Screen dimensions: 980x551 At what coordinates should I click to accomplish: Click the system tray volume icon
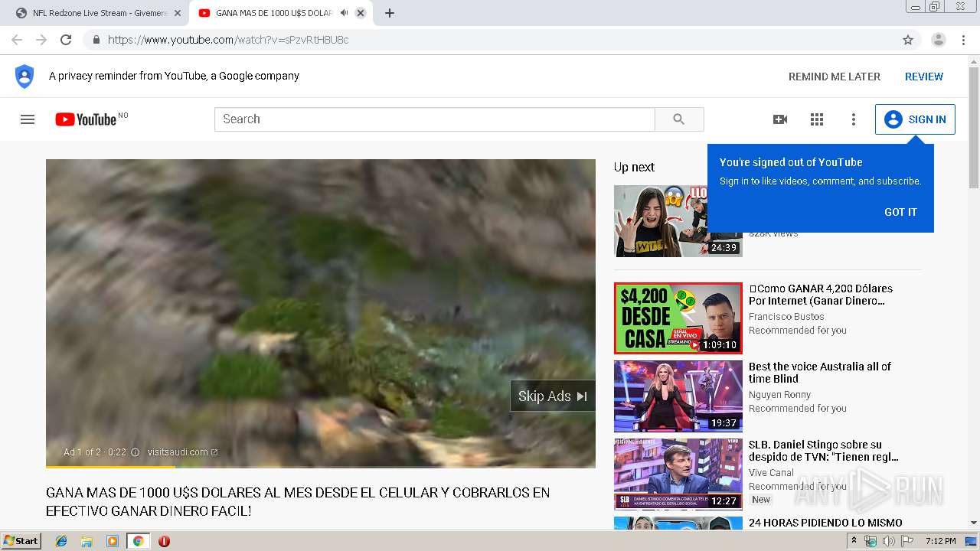pyautogui.click(x=888, y=541)
